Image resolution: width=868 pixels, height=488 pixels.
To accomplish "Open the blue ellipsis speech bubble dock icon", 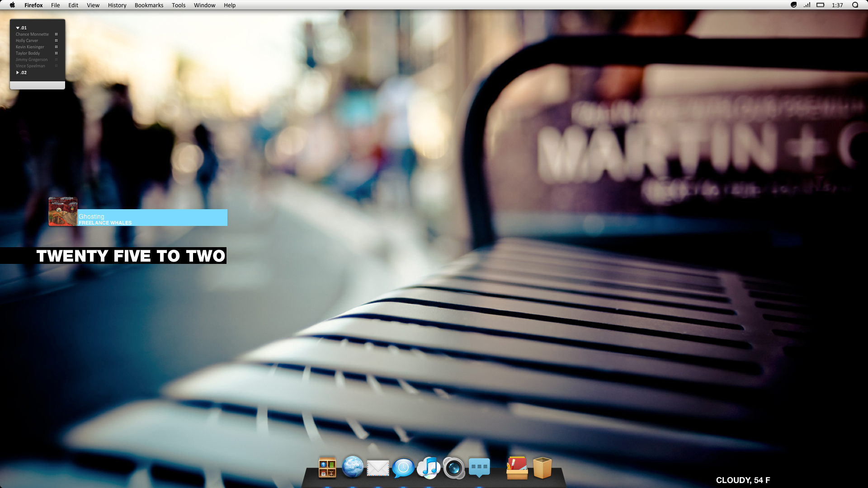I will [x=479, y=468].
